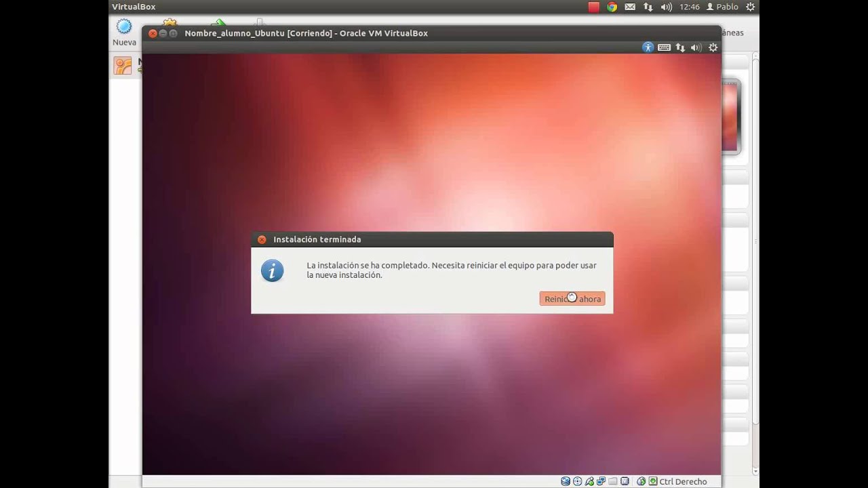
Task: Open host sound volume menu
Action: click(666, 7)
